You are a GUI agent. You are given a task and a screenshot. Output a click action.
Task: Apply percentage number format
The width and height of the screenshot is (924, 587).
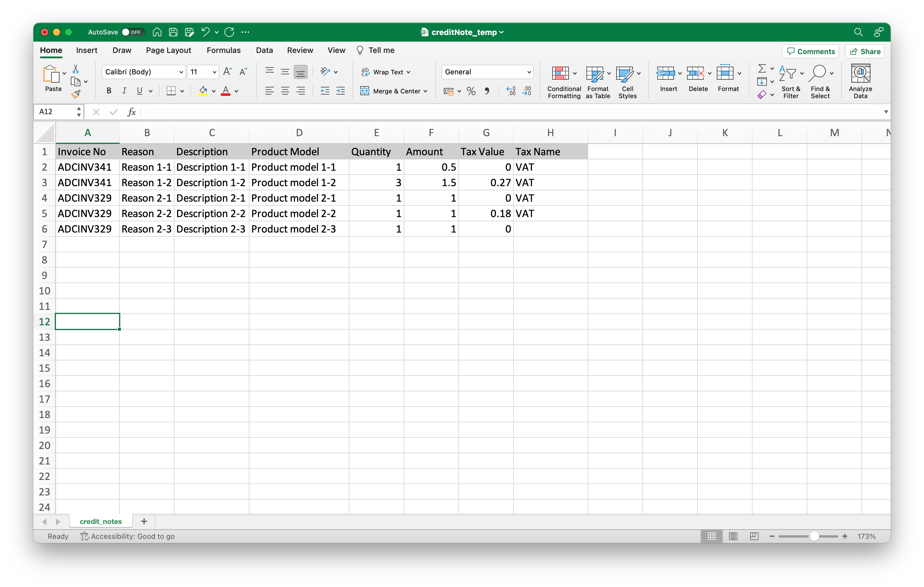coord(471,91)
